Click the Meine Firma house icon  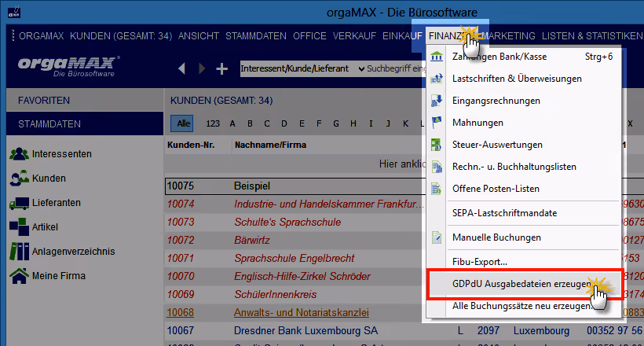[19, 276]
